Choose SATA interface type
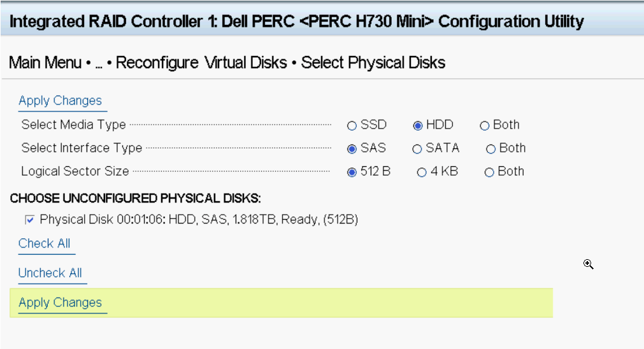Viewport: 644px width, 349px height. [417, 148]
